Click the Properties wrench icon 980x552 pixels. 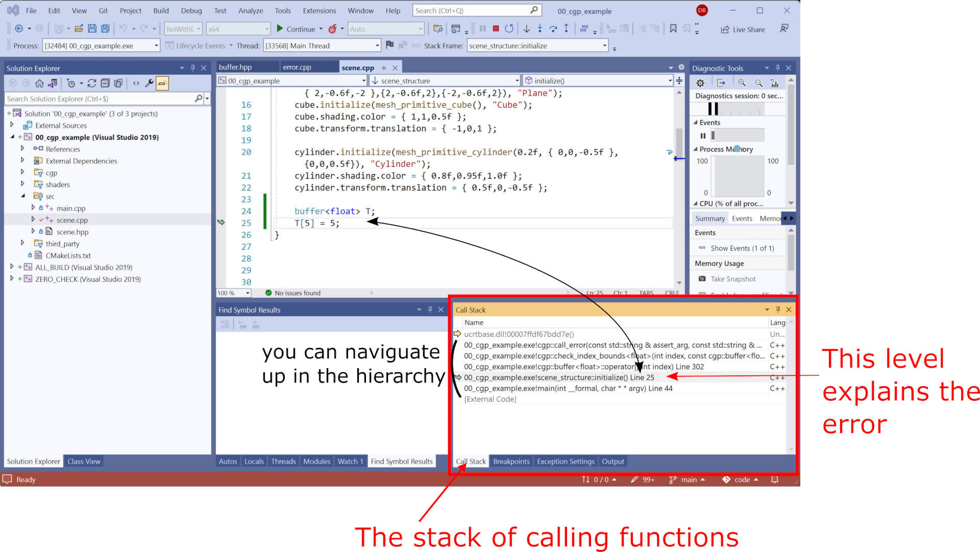[149, 83]
